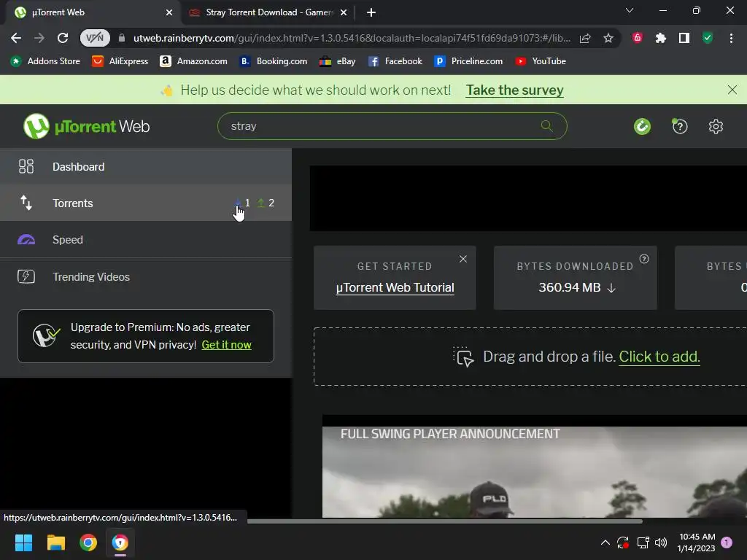
Task: Go to Dashboard in sidebar
Action: (146, 166)
